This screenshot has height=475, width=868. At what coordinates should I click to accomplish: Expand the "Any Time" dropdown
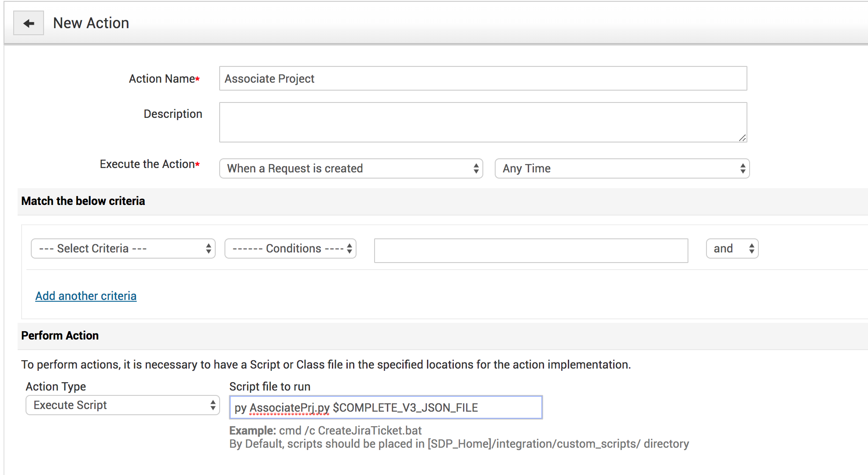[x=622, y=168]
